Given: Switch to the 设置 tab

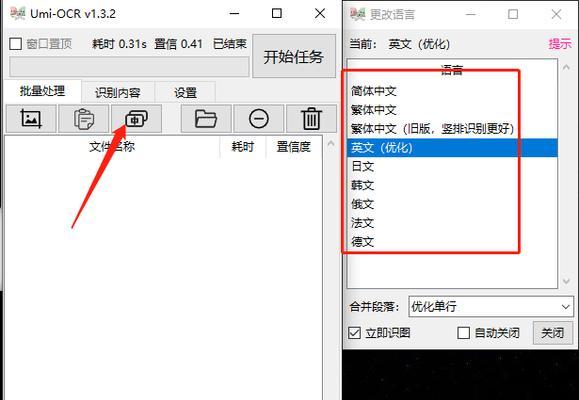Looking at the screenshot, I should click(x=185, y=92).
